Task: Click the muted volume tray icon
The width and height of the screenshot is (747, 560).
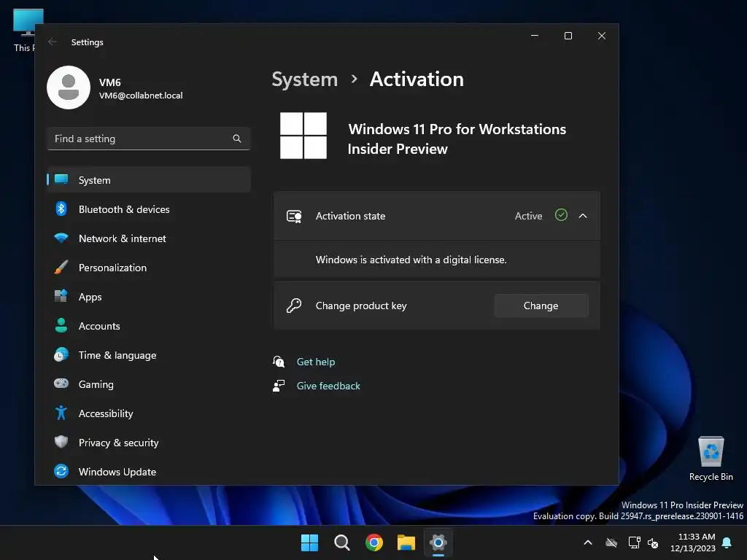Action: [653, 542]
